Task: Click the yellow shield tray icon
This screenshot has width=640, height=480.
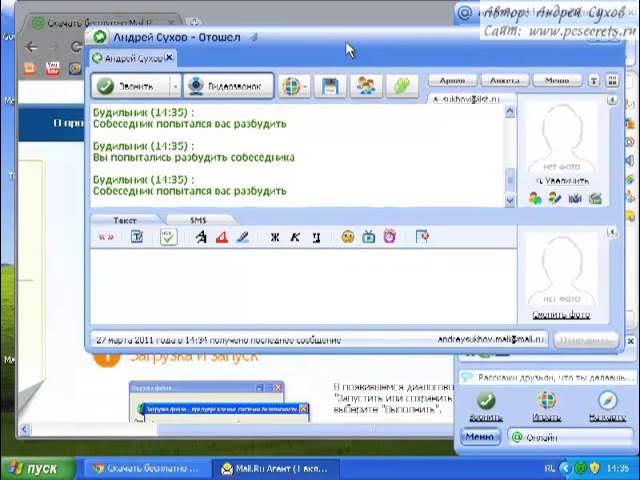Action: pos(595,468)
